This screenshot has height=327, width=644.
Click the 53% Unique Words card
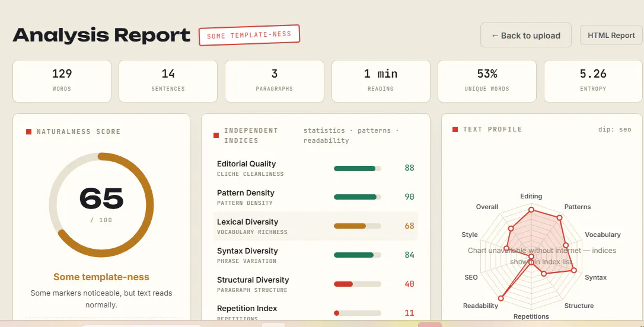pos(487,81)
